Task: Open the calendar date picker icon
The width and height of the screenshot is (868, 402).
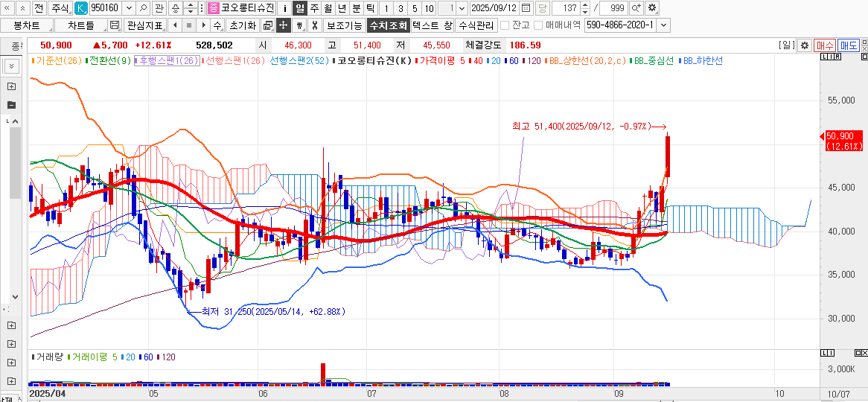Action: tap(526, 8)
